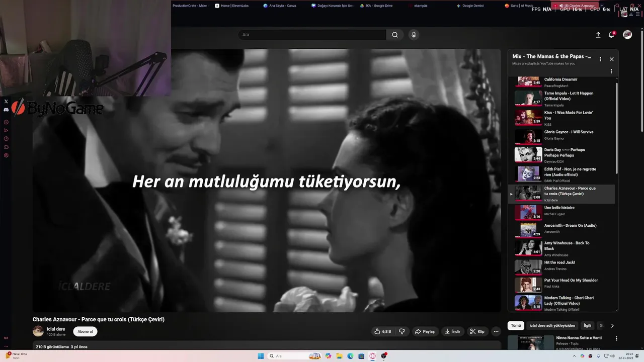Play Aerosmith - Dream On (Audio)

561,230
